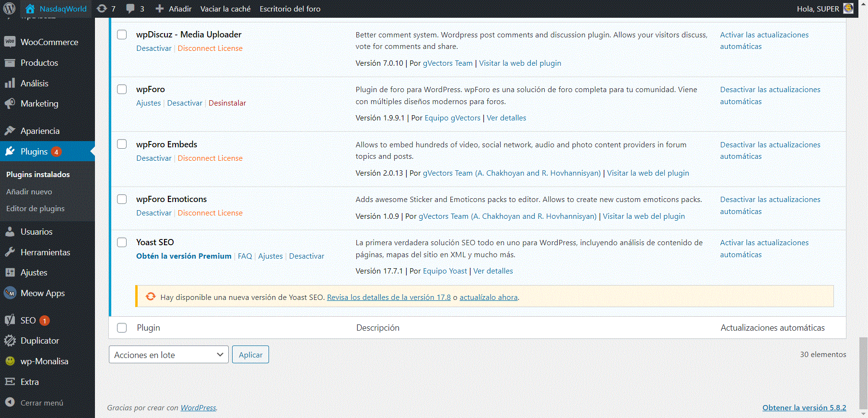Open the NasdaqWorld home icon
This screenshot has width=868, height=418.
(30, 9)
